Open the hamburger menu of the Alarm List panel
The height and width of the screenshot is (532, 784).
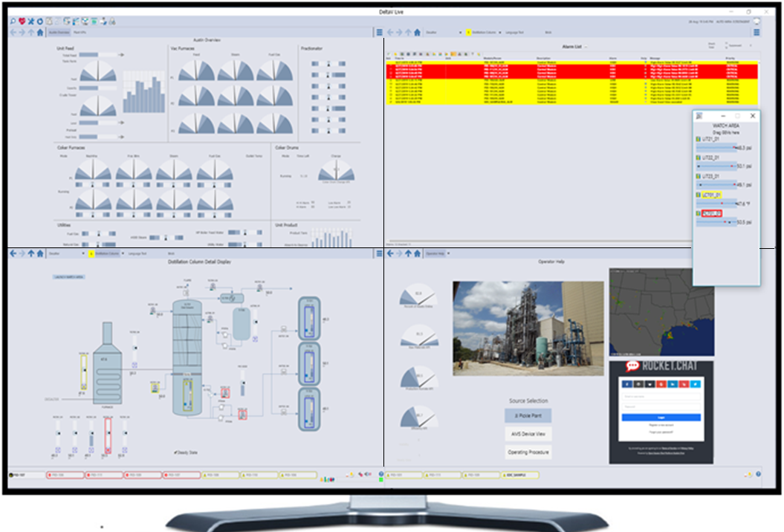click(x=757, y=33)
